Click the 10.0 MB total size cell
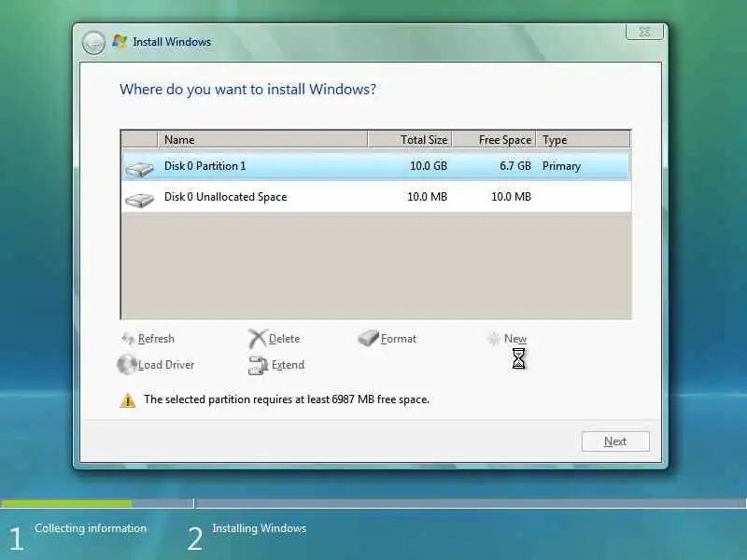This screenshot has height=560, width=747. click(x=427, y=197)
